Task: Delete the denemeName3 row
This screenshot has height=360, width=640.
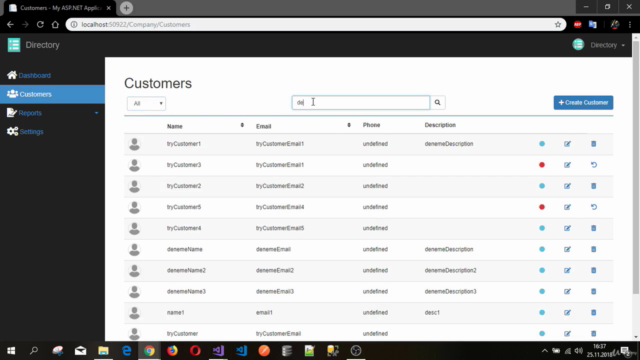Action: pos(593,291)
